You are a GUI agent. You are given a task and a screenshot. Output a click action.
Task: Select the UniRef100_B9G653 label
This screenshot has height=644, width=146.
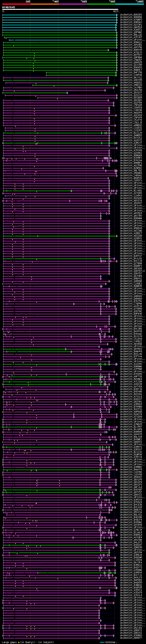[131, 67]
